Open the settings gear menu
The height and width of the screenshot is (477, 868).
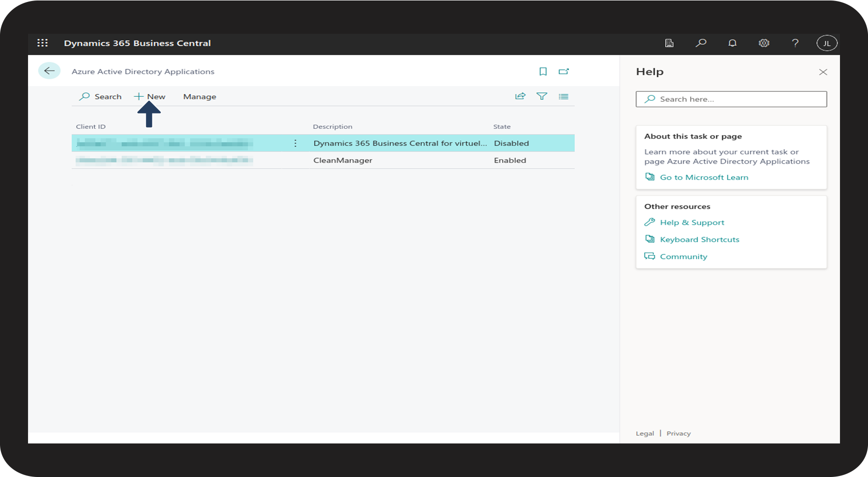[x=763, y=43]
